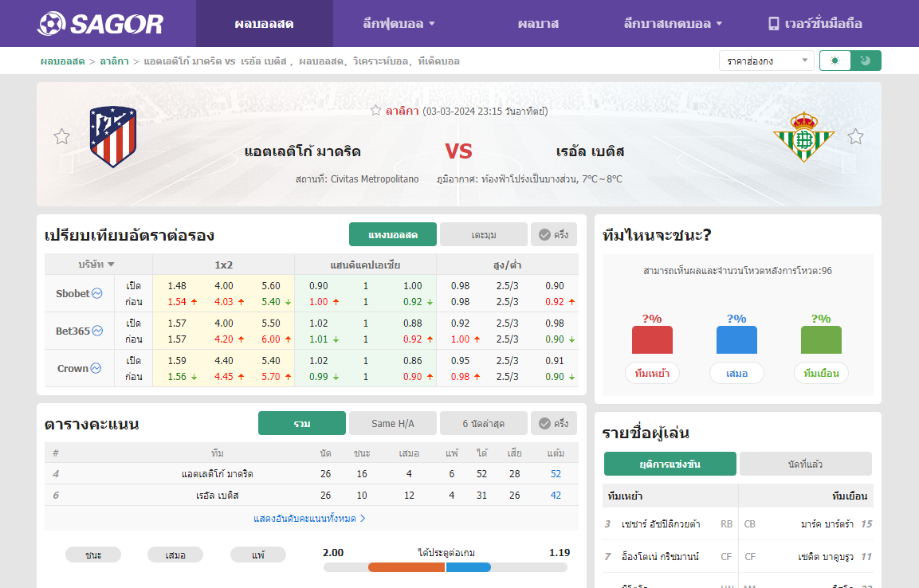919x588 pixels.
Task: Click แฮนดิแคปเอเชีย column header
Action: pyautogui.click(x=365, y=265)
